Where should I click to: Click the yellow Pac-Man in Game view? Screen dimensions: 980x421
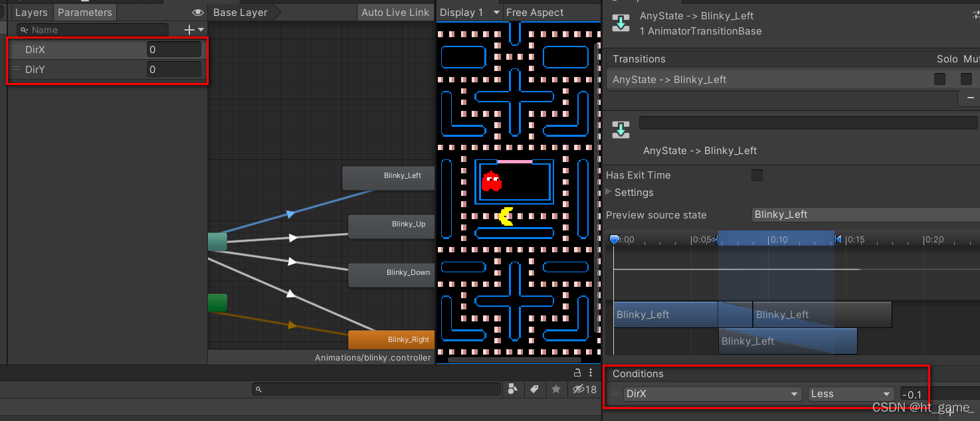506,216
